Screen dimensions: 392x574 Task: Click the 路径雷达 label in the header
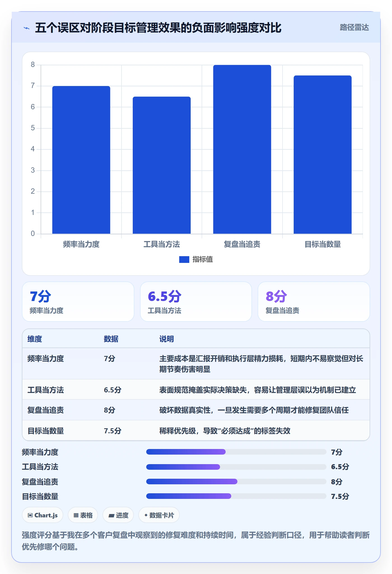tap(354, 27)
